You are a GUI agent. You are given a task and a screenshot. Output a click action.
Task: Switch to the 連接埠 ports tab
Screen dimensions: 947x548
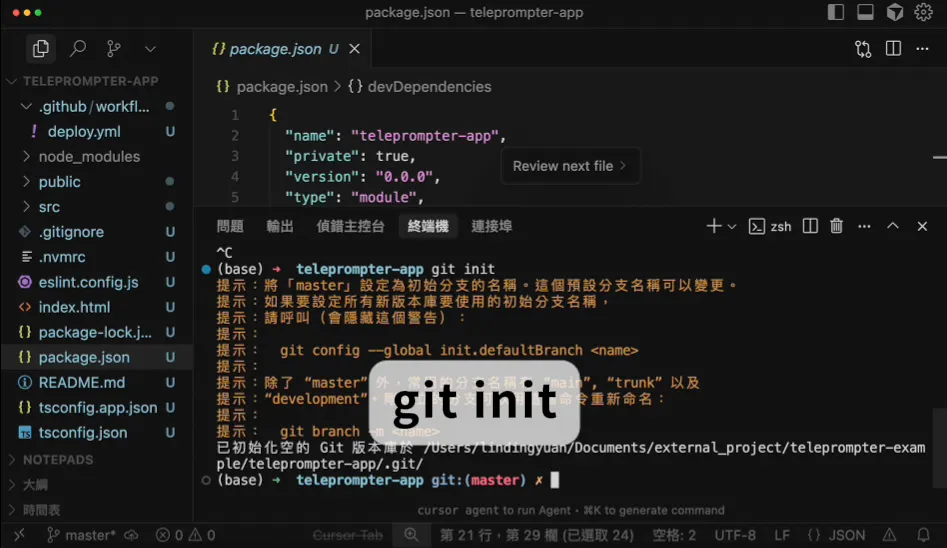pos(492,227)
